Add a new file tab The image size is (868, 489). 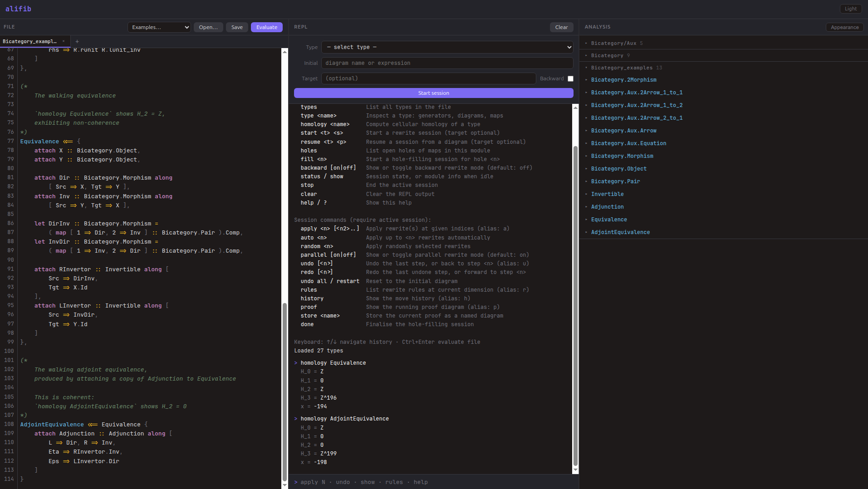[x=77, y=41]
